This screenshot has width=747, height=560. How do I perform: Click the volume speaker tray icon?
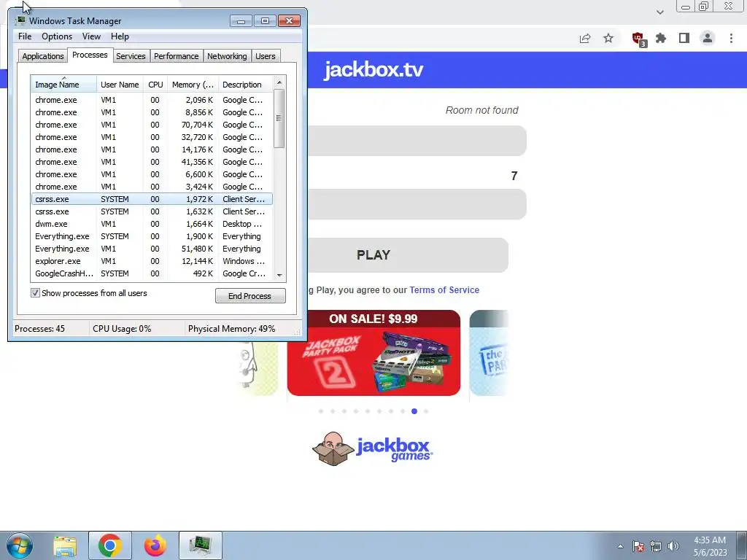[x=673, y=546]
